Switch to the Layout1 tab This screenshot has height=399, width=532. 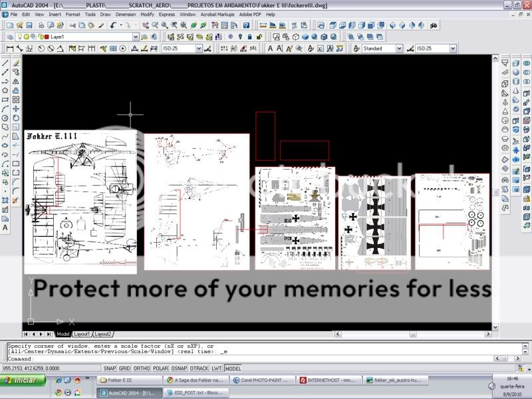82,334
